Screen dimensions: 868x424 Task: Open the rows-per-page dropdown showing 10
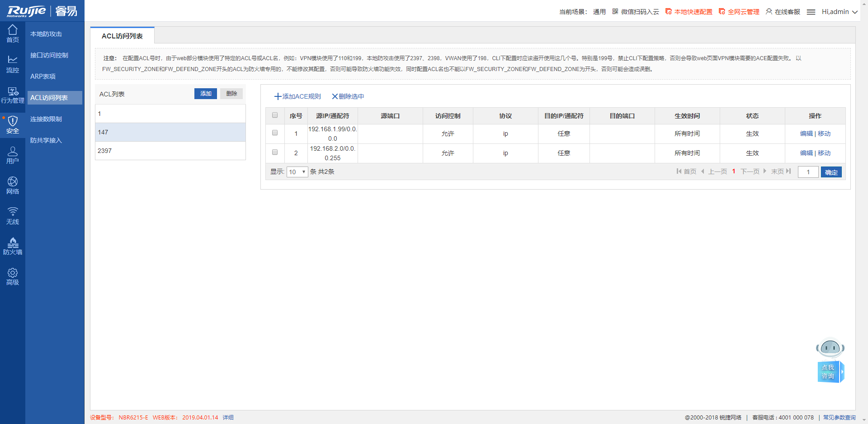pos(297,172)
